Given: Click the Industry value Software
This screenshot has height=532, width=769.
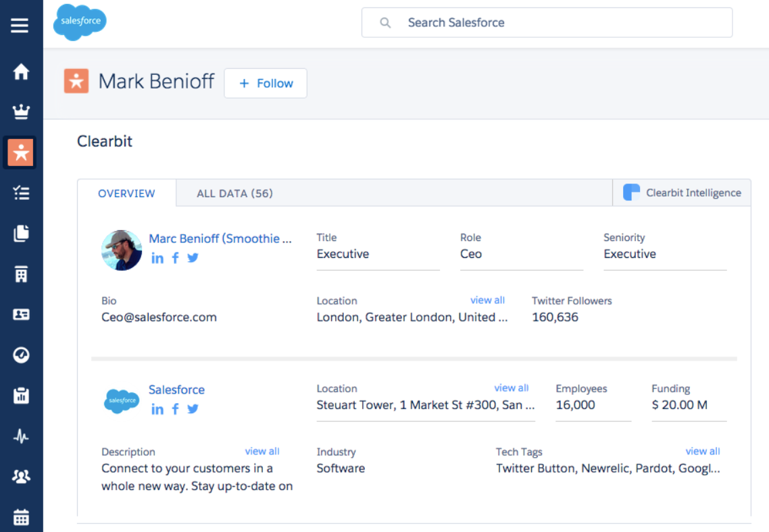Looking at the screenshot, I should (x=341, y=468).
